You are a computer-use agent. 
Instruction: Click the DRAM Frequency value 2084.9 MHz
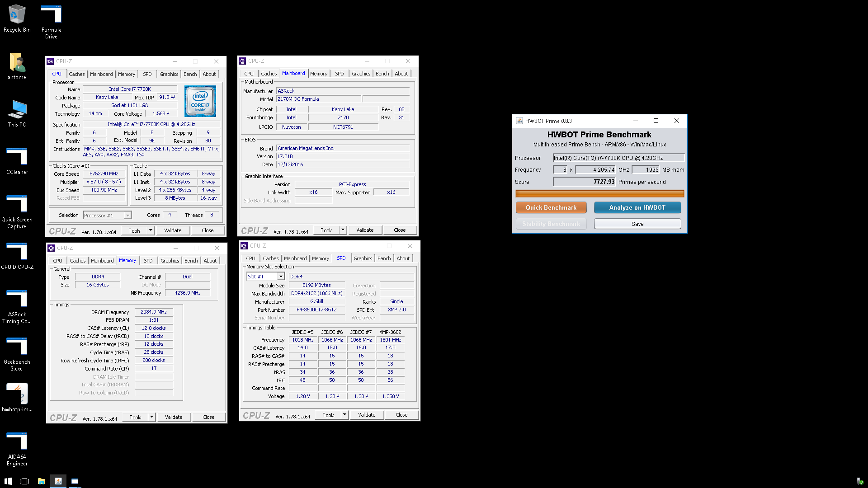[x=154, y=312]
